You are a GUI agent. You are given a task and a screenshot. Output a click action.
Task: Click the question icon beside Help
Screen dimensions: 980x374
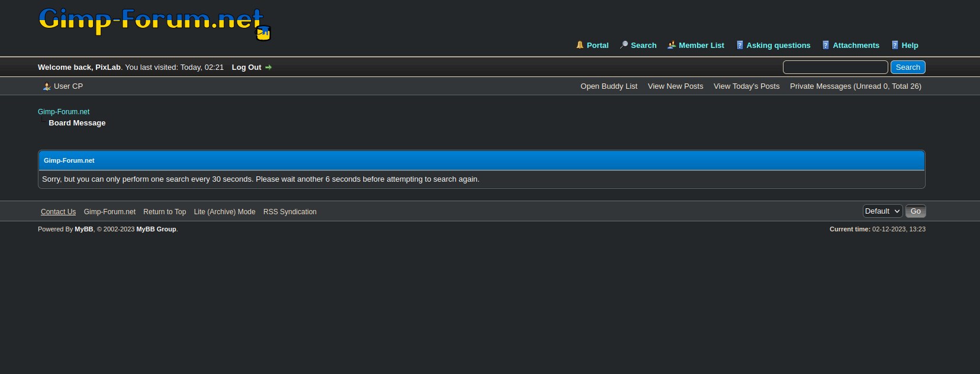coord(895,45)
